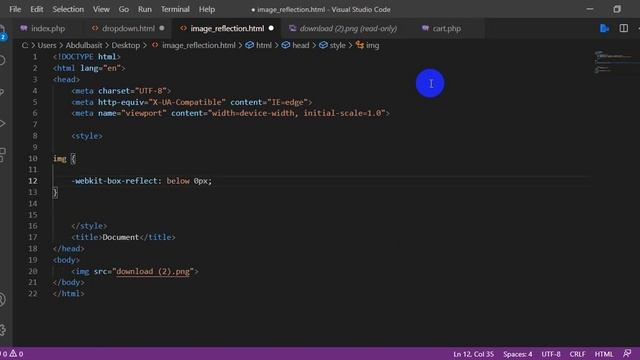
Task: Open the File menu
Action: [x=15, y=9]
